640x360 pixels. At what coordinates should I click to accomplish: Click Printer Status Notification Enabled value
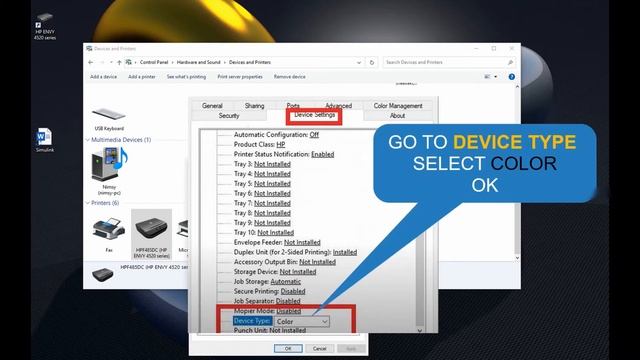[322, 154]
